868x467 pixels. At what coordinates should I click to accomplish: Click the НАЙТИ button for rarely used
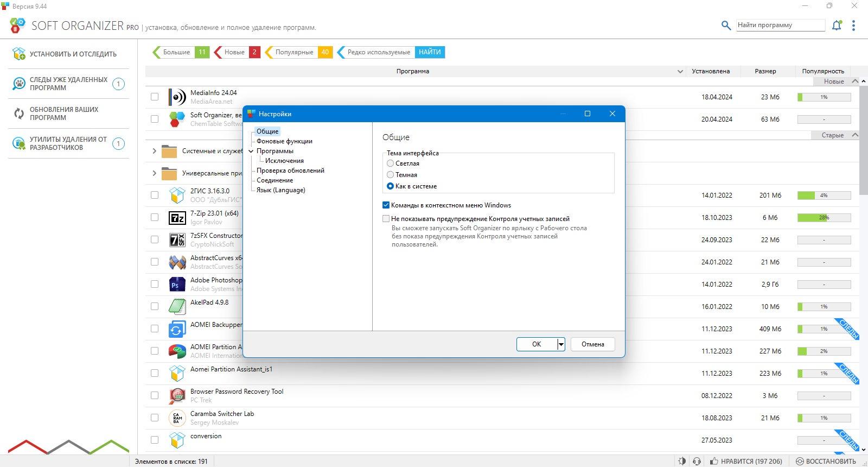tap(430, 52)
